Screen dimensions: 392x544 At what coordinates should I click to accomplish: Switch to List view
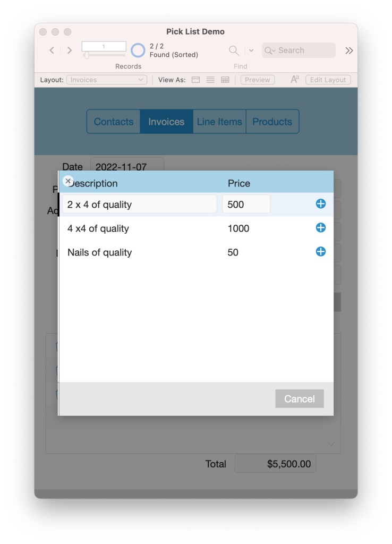pos(210,80)
